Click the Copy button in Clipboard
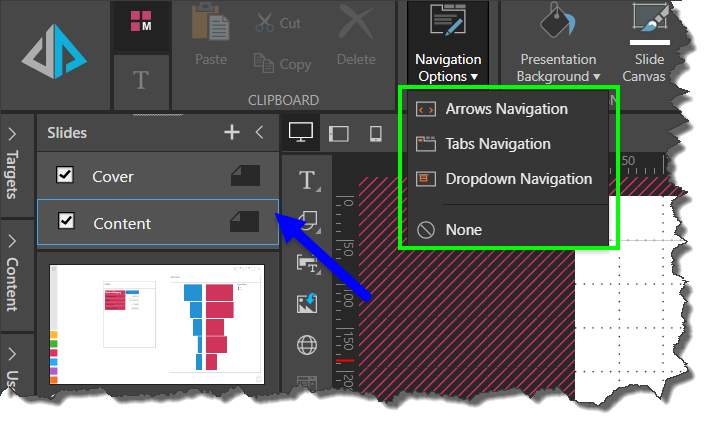 (x=282, y=64)
